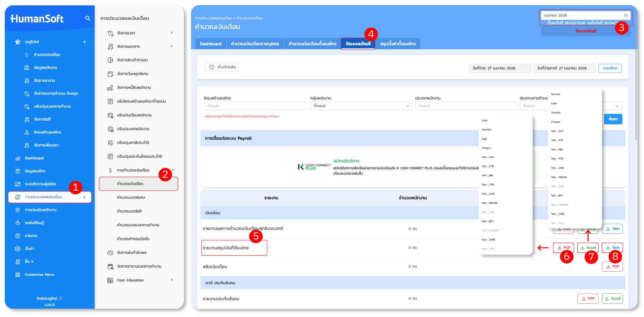Switch to สรุปตั้งค่าทั้งองค์กร tab

398,44
